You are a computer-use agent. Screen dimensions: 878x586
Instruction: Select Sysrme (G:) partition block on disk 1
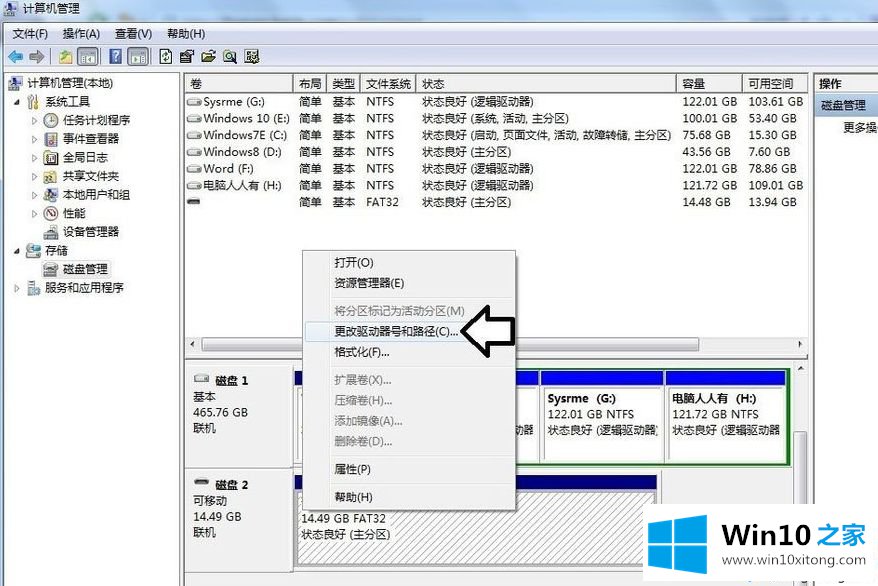pyautogui.click(x=602, y=416)
